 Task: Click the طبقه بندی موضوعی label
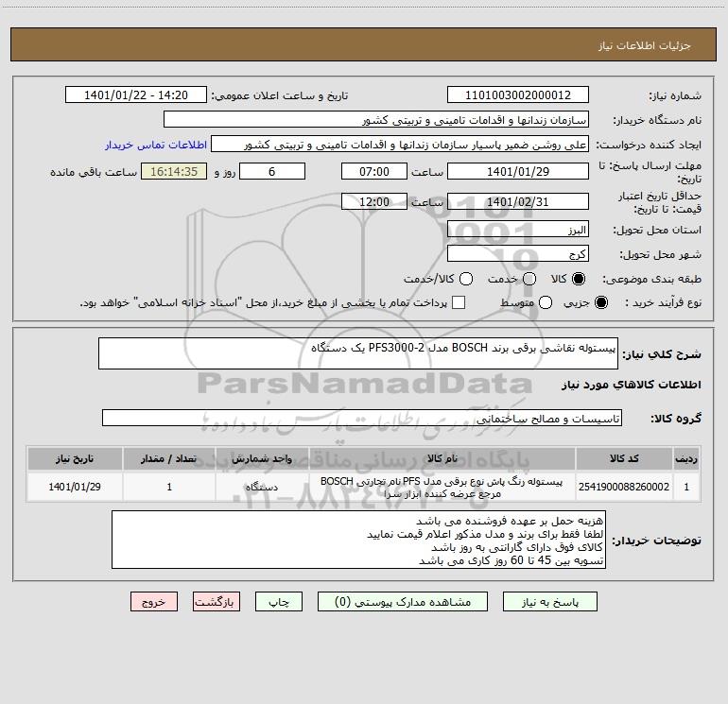[x=651, y=279]
